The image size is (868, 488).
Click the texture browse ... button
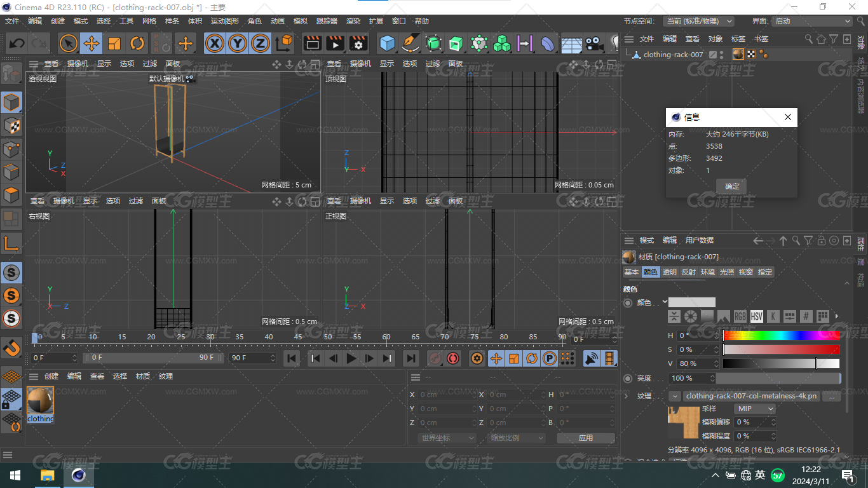(831, 396)
